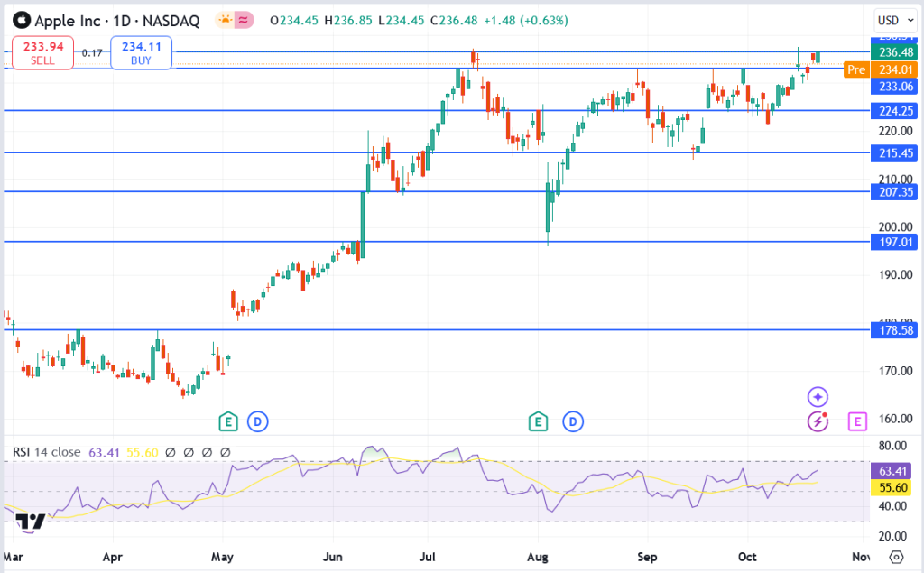Image resolution: width=924 pixels, height=573 pixels.
Task: Click the open value O234.45
Action: tap(293, 21)
